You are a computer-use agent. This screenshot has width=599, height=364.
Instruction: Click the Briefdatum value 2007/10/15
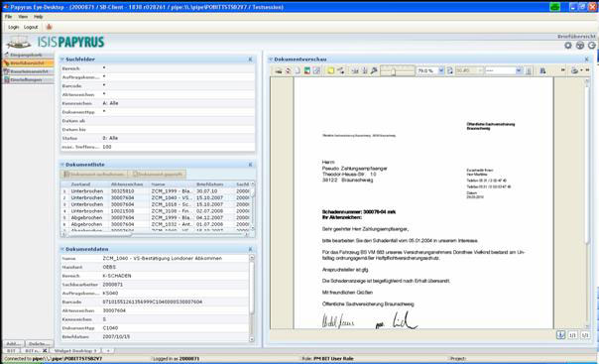coord(116,337)
